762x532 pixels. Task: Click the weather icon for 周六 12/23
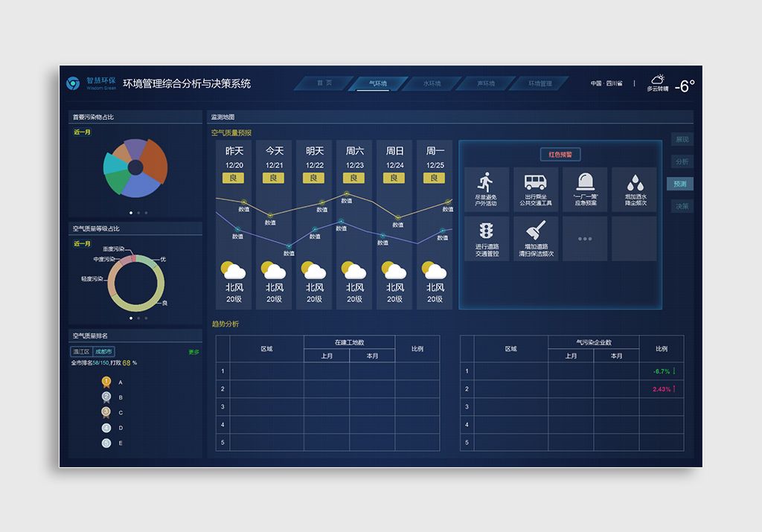[354, 270]
